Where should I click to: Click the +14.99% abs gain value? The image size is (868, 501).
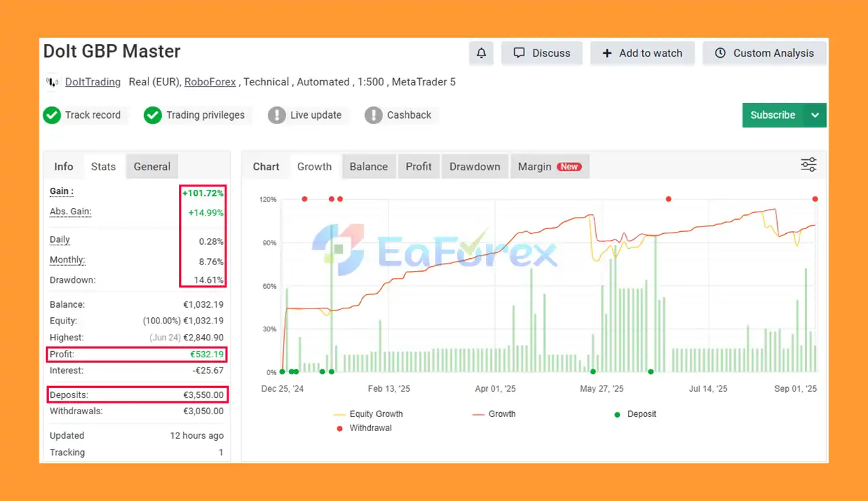click(x=206, y=213)
